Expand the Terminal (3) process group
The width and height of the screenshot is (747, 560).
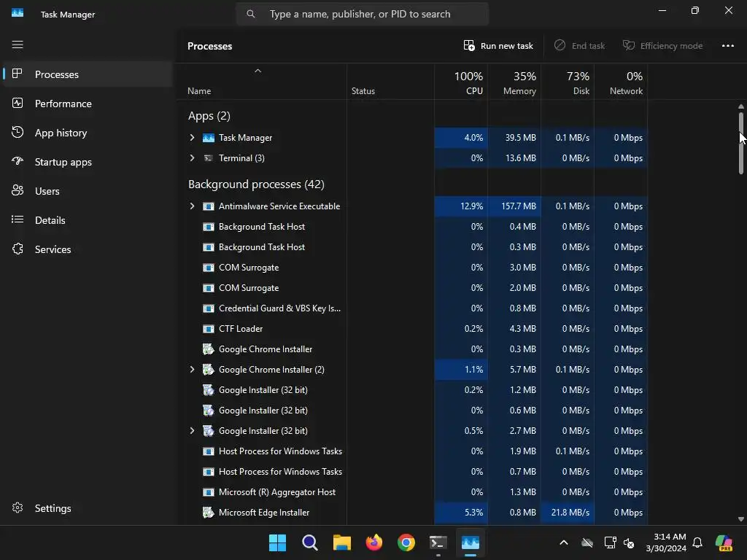pyautogui.click(x=192, y=158)
